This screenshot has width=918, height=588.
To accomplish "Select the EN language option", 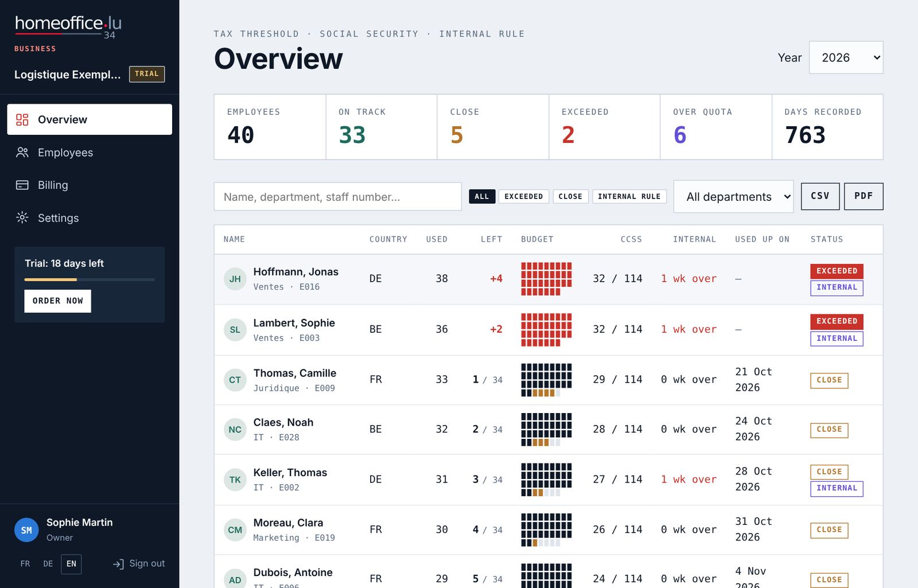I will tap(71, 564).
